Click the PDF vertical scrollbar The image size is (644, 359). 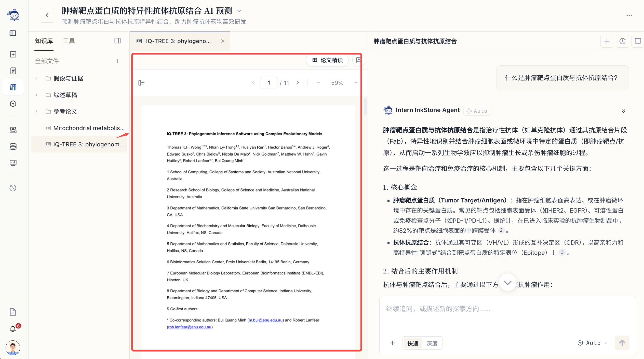pyautogui.click(x=365, y=106)
